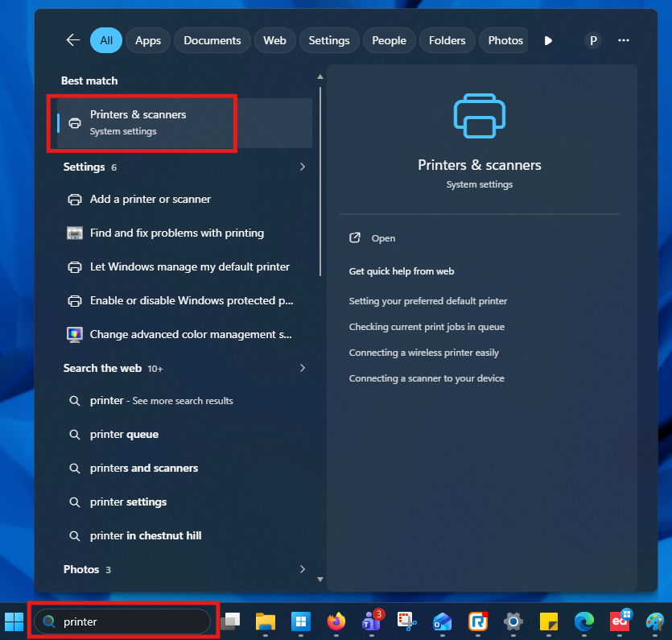The image size is (672, 640).
Task: Switch to the Photos filter tab
Action: 504,40
